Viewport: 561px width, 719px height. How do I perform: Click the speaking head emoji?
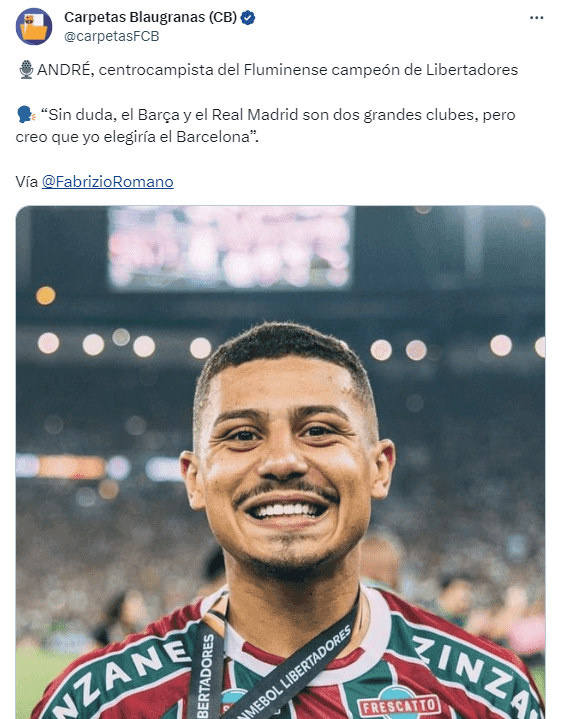pyautogui.click(x=26, y=115)
